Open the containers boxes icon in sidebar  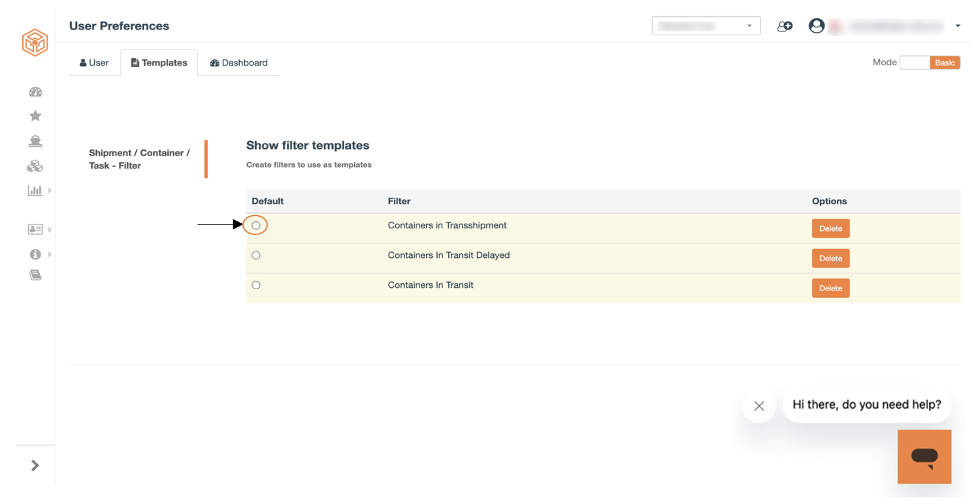pyautogui.click(x=35, y=166)
